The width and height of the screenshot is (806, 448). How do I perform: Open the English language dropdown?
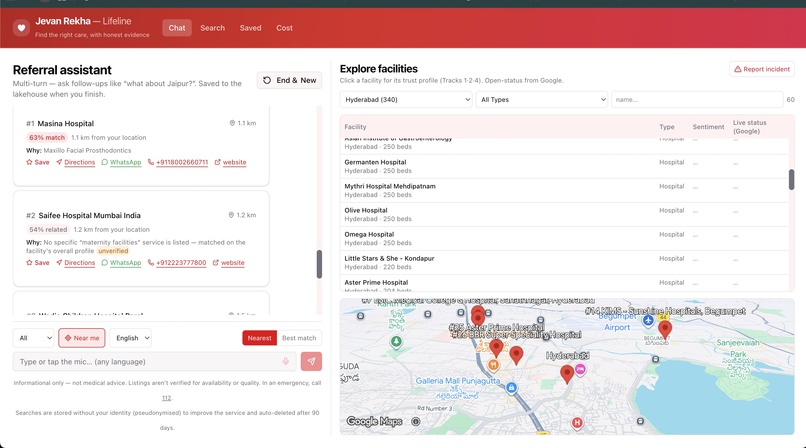click(x=131, y=338)
